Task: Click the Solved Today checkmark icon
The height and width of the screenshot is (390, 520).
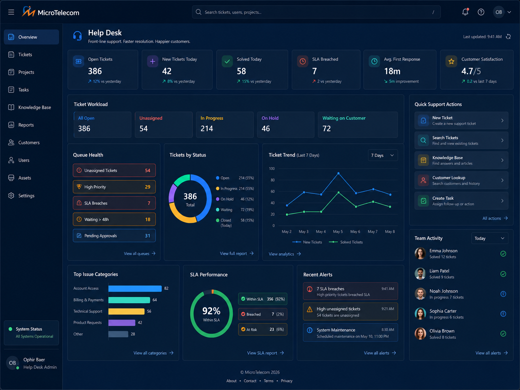Action: pyautogui.click(x=227, y=61)
